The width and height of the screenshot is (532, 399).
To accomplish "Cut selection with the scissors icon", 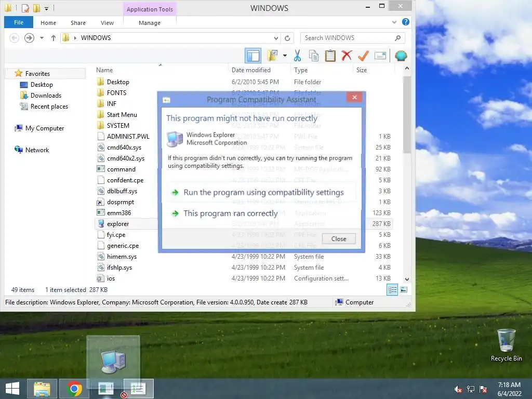I will point(298,56).
